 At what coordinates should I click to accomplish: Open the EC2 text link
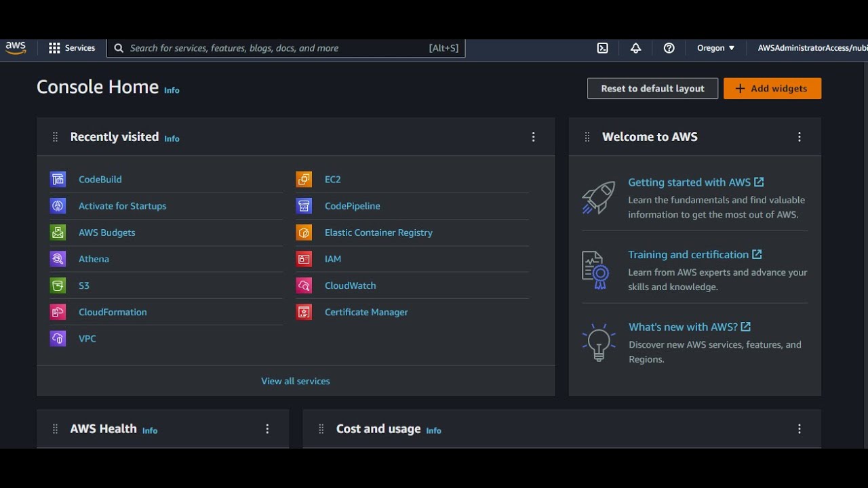(x=333, y=180)
